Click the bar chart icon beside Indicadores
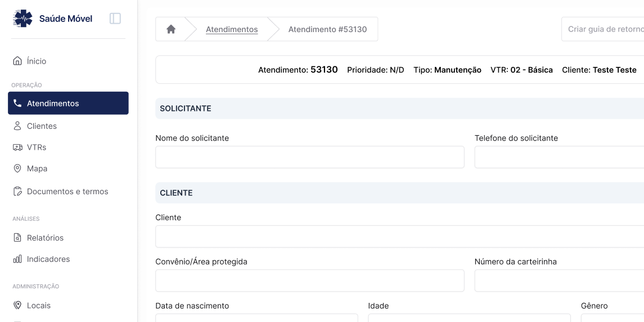Screen dimensions: 644x322 tap(17, 259)
